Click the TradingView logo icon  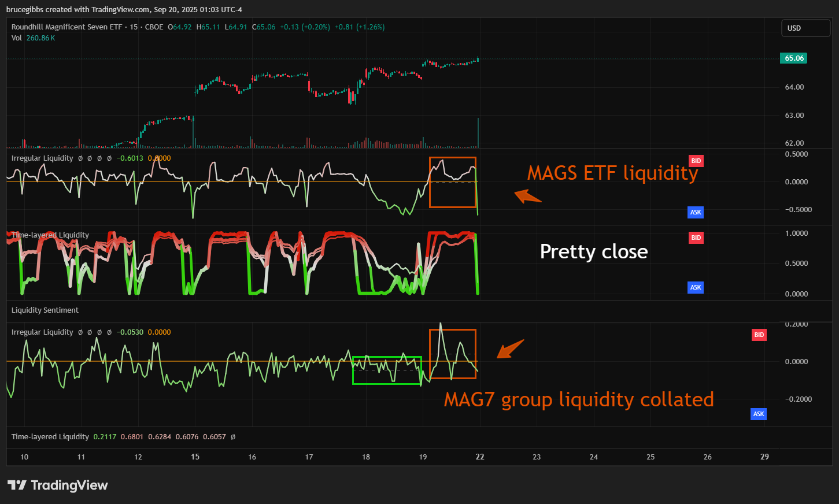coord(17,485)
